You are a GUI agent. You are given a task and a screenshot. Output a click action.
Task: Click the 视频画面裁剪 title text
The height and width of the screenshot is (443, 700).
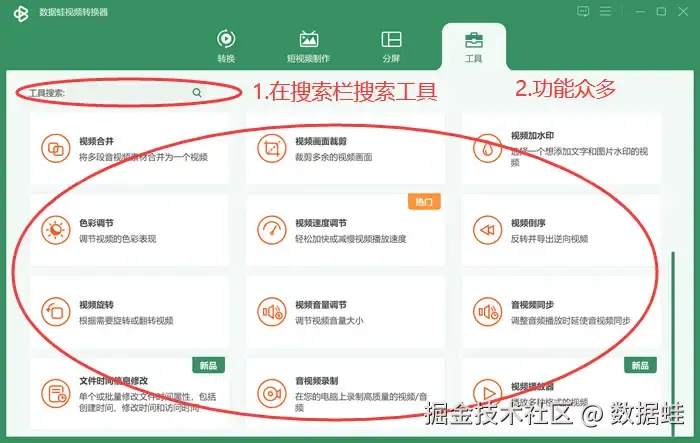click(321, 141)
